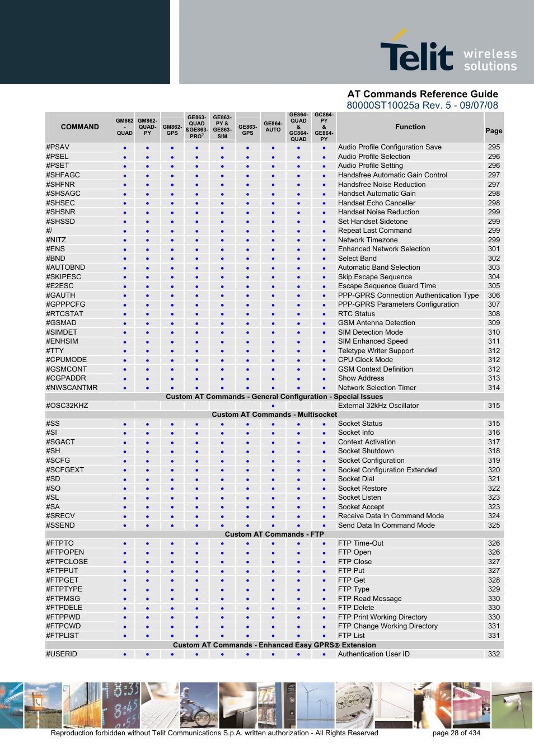Click 'page 28 of 434' footer text

click(456, 733)
